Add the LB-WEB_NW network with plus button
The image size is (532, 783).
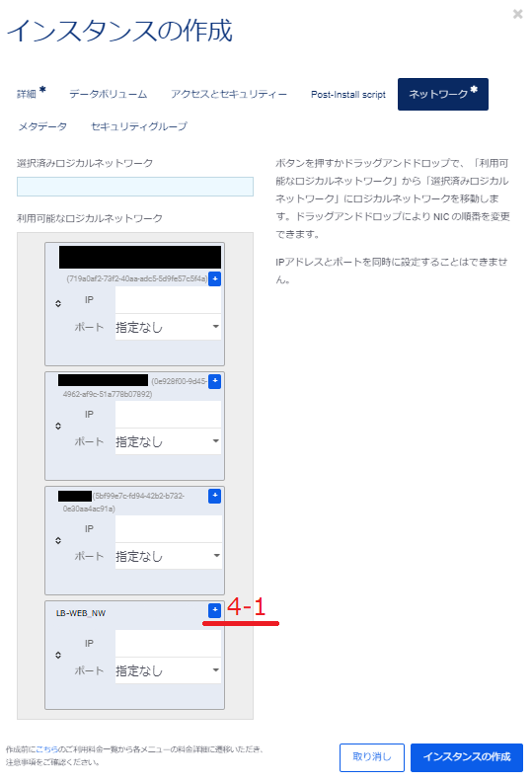click(x=214, y=610)
